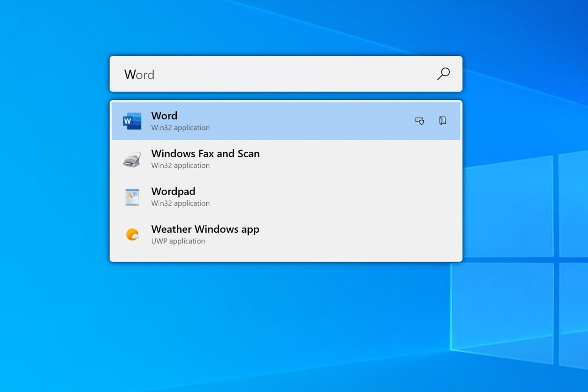
Task: Click the Windows Fax and Scan printer icon
Action: point(132,159)
